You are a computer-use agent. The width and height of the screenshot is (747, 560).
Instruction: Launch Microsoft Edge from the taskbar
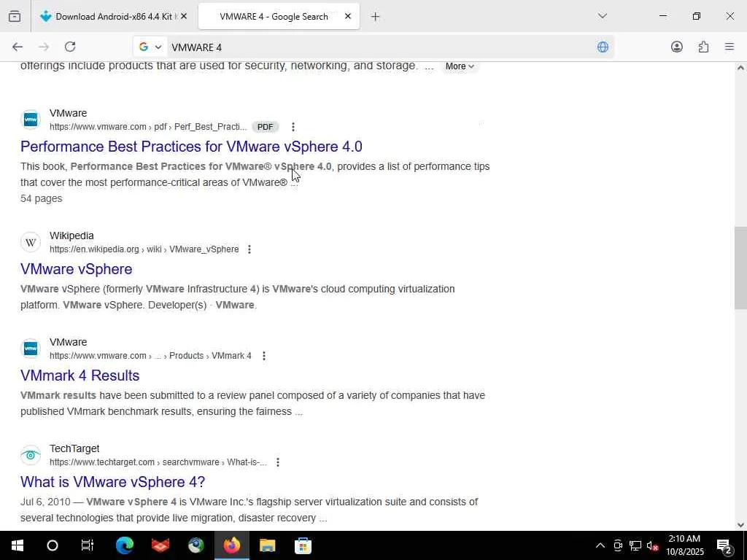pos(125,545)
